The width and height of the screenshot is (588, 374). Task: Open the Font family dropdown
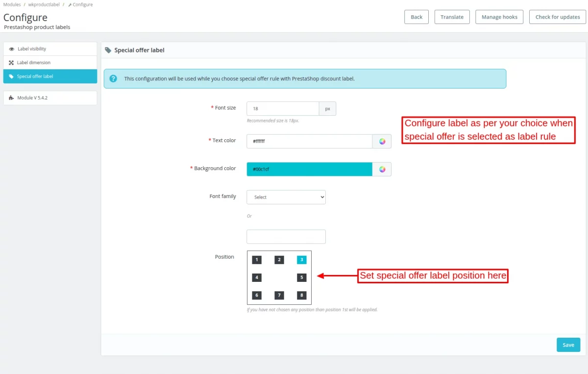286,197
